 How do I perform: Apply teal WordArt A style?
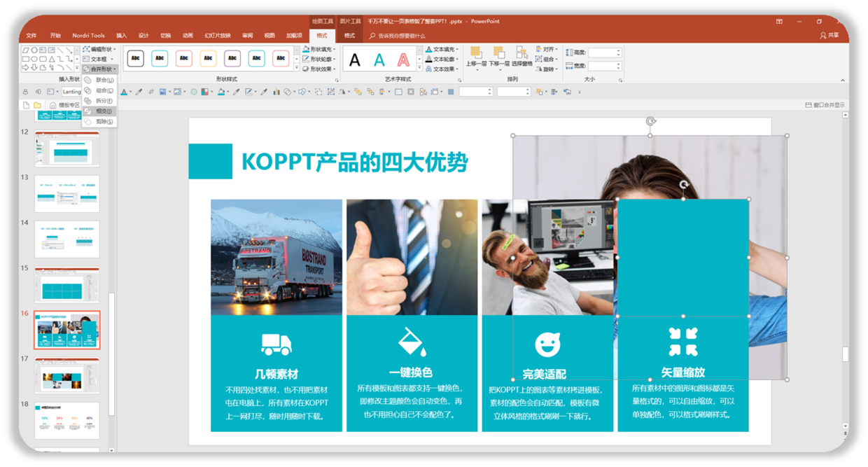(379, 60)
